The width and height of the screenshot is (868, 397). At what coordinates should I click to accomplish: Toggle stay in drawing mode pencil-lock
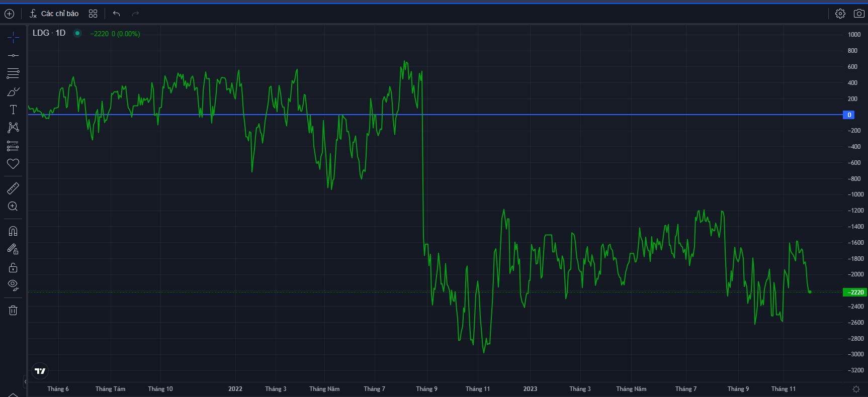[13, 249]
